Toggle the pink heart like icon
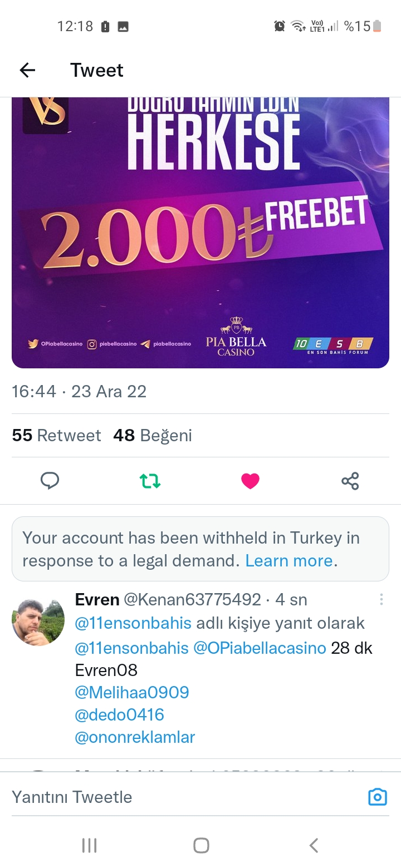The image size is (401, 868). tap(250, 481)
